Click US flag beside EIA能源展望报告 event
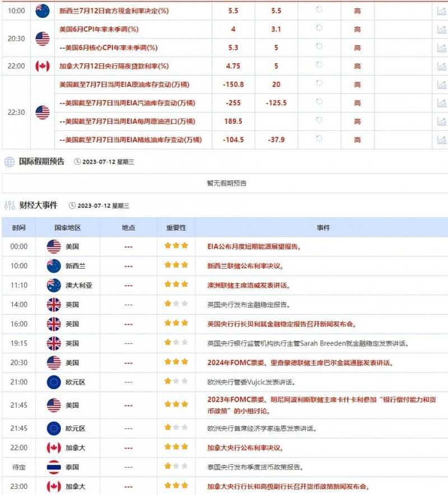 pos(53,245)
